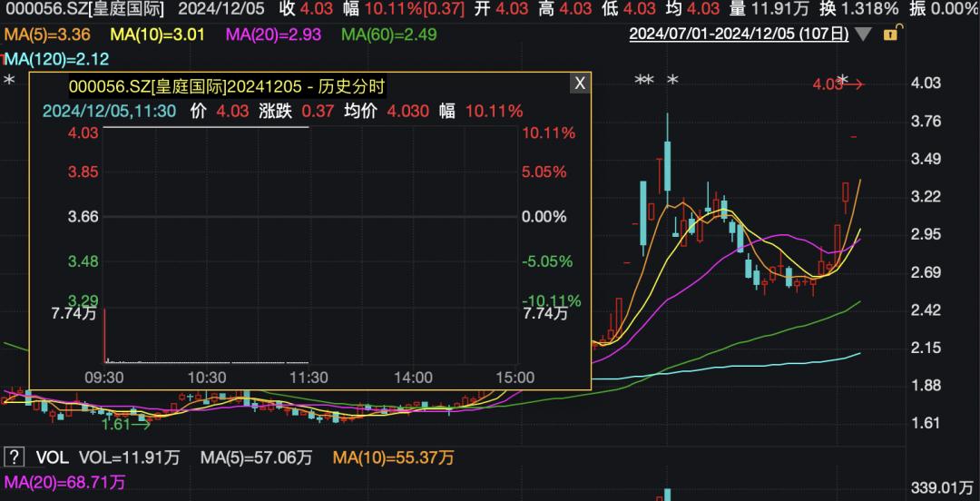Click the 339.01万 volume axis label
980x501 pixels.
pyautogui.click(x=942, y=487)
